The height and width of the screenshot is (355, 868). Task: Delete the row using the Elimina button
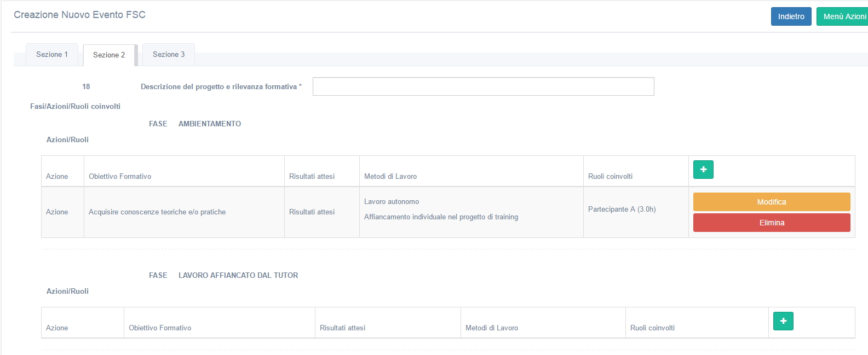(771, 223)
